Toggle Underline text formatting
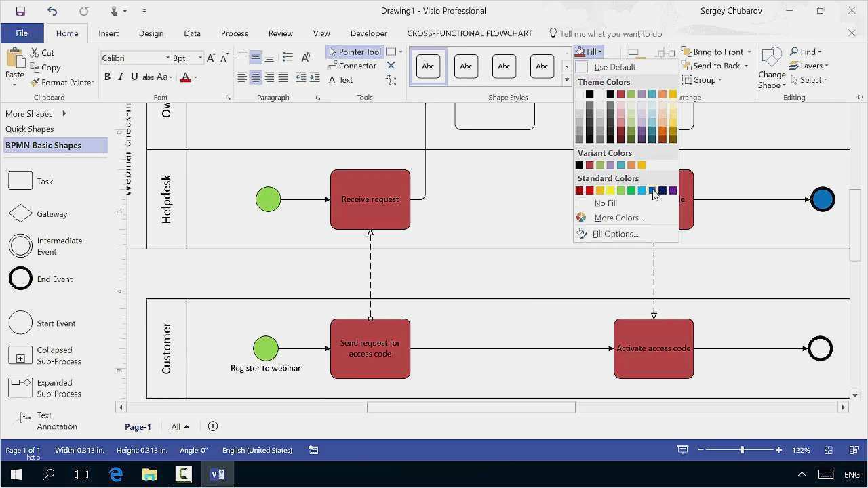Image resolution: width=868 pixels, height=488 pixels. coord(134,77)
